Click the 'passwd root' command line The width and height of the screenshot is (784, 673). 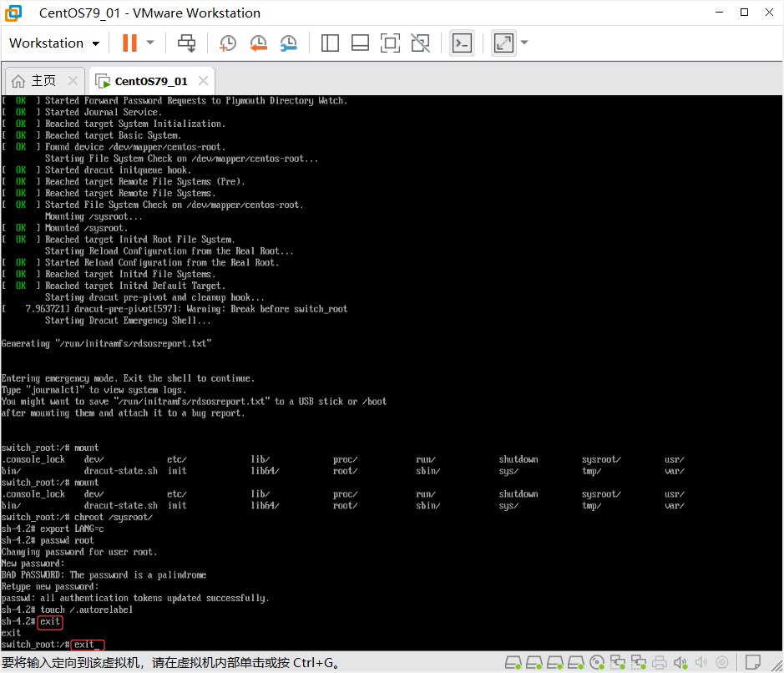[x=48, y=540]
